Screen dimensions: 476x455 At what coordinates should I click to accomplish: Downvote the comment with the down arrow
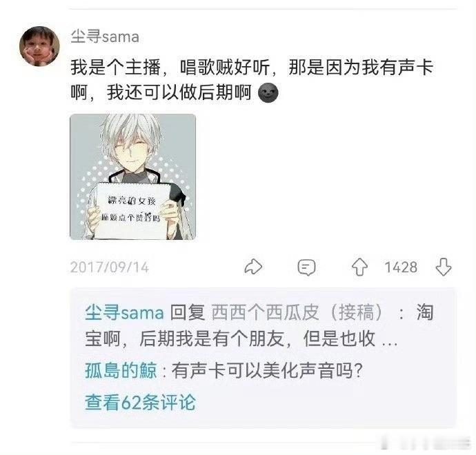point(444,267)
